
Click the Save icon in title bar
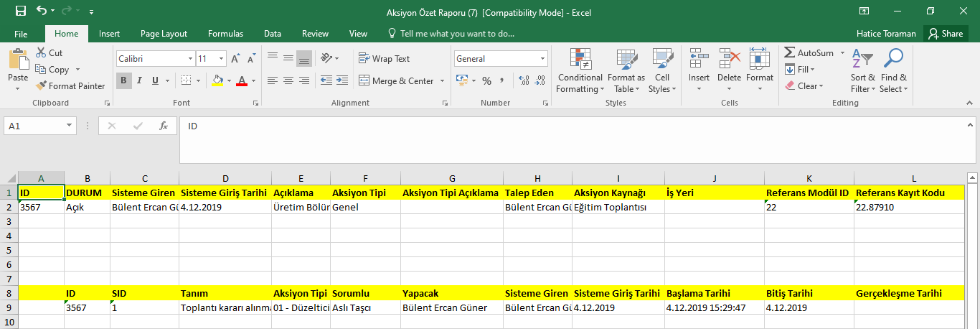tap(20, 11)
